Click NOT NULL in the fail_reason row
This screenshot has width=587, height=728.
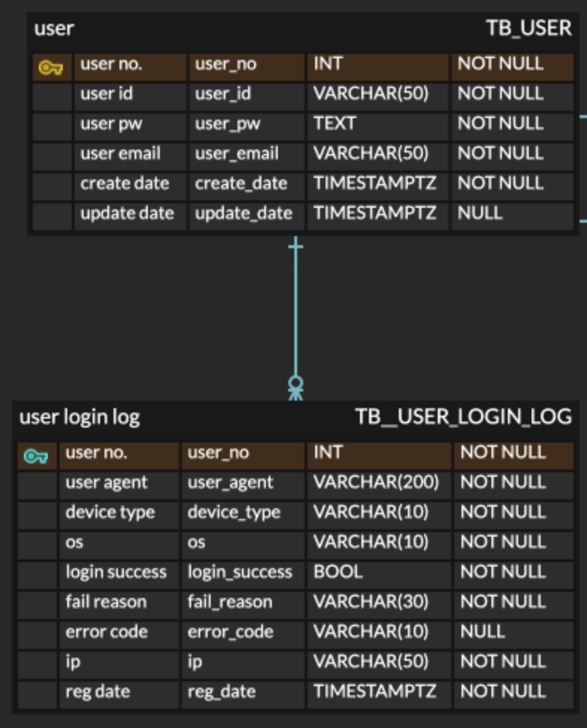(x=514, y=605)
